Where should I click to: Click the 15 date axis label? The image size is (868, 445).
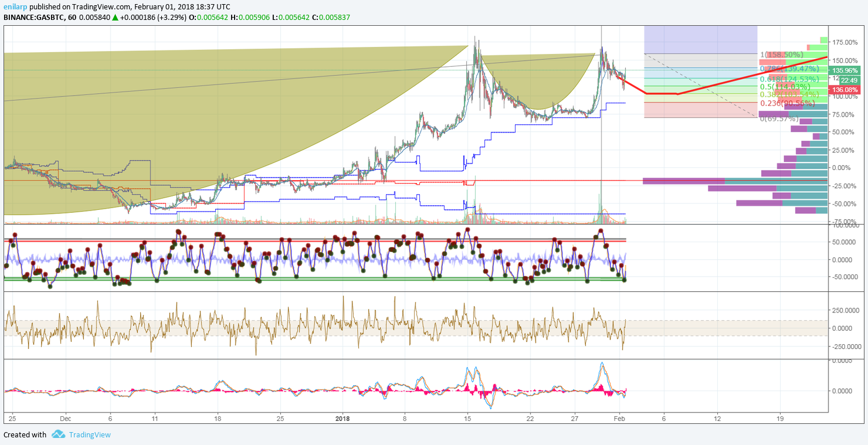(467, 419)
